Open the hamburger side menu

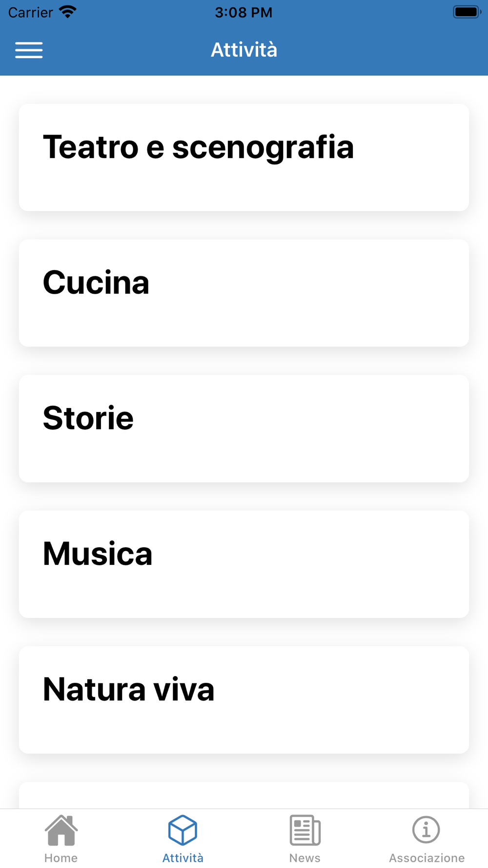[29, 50]
